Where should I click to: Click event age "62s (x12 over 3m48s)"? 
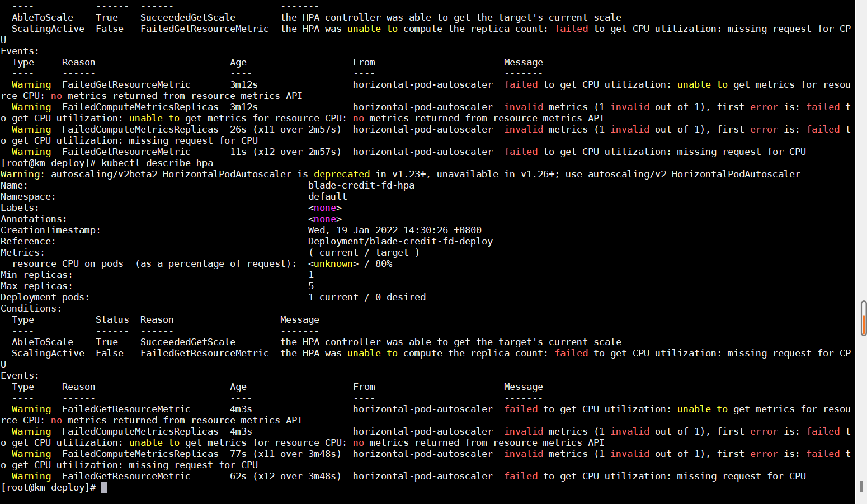[x=286, y=476]
